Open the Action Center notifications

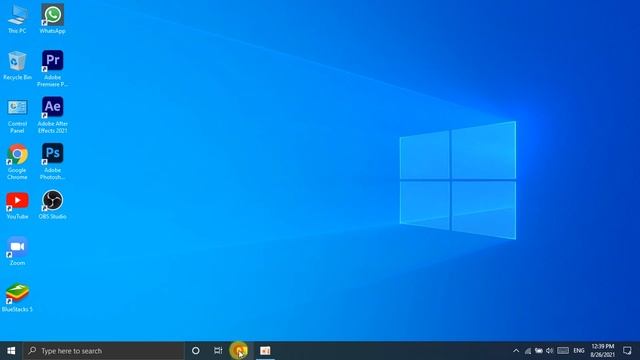(627, 351)
